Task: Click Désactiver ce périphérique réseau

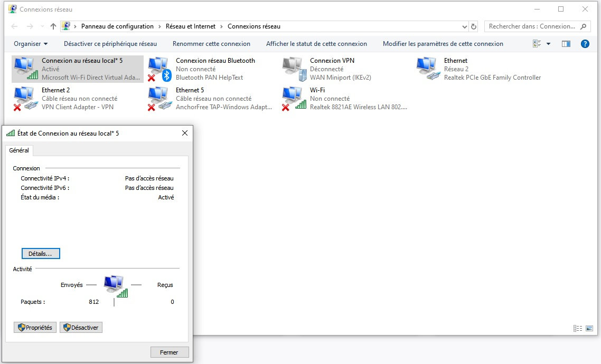Action: click(x=110, y=44)
